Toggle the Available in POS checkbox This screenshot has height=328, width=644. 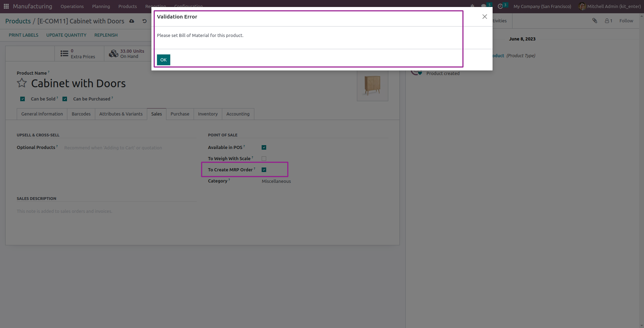264,147
